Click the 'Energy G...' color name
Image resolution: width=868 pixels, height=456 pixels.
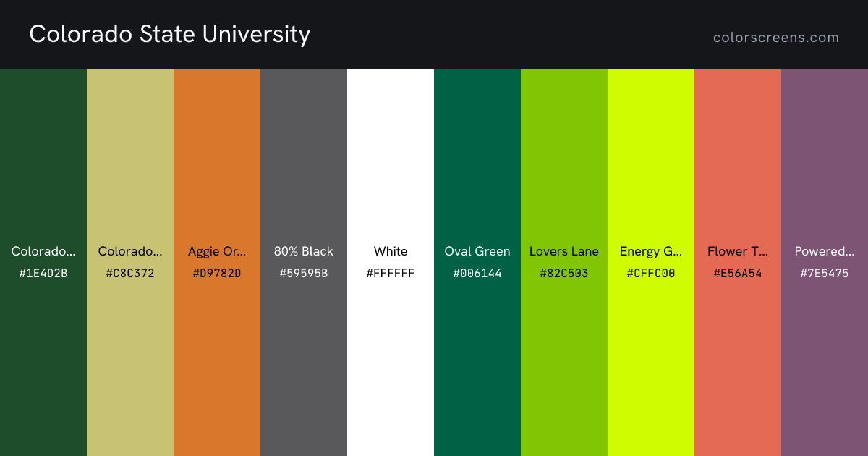point(651,252)
